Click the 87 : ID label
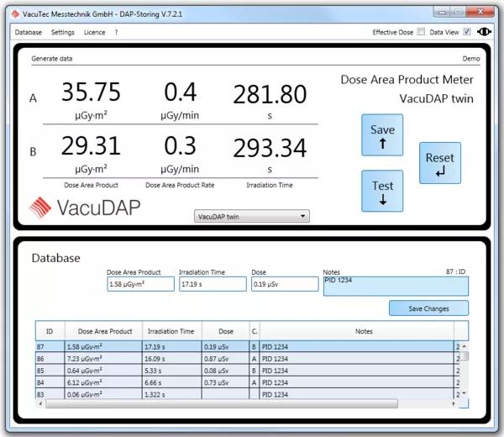The width and height of the screenshot is (504, 437). pos(455,271)
